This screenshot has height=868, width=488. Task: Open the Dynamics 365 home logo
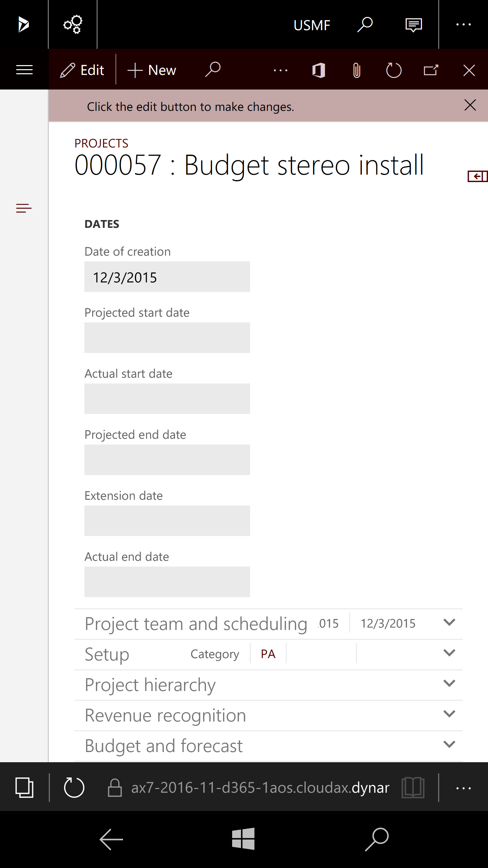pos(23,25)
